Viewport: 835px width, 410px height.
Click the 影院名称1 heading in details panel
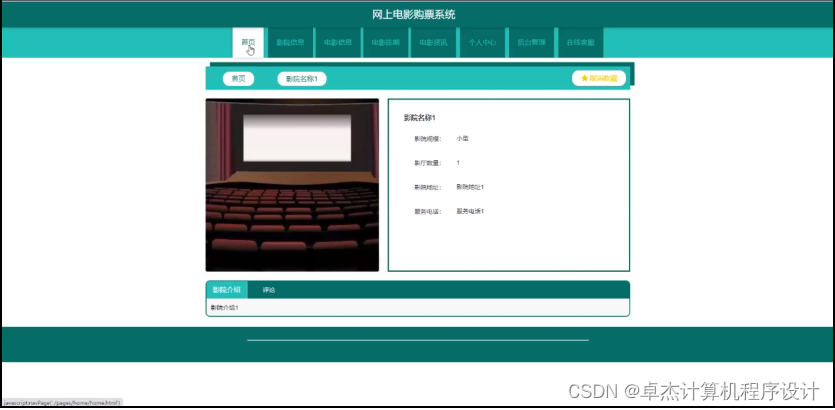(419, 118)
